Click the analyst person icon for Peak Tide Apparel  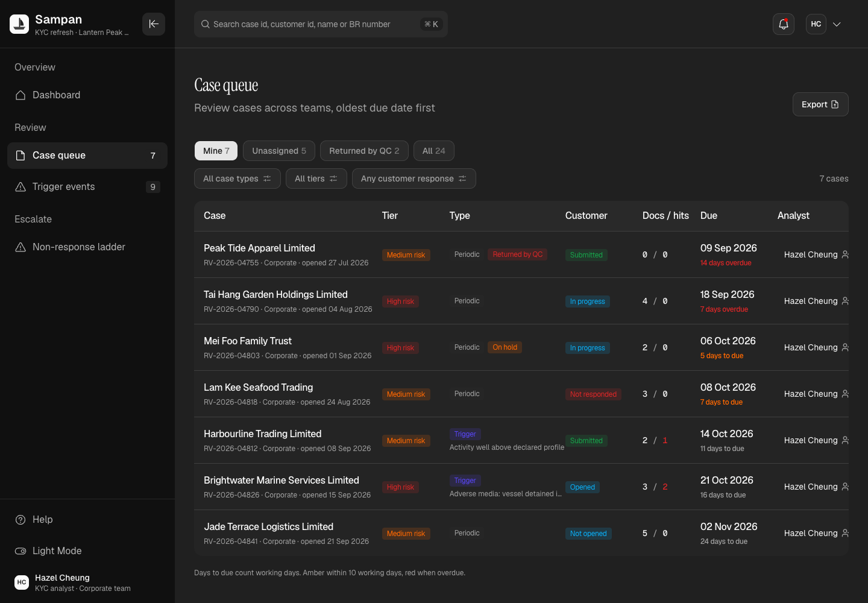pos(845,254)
